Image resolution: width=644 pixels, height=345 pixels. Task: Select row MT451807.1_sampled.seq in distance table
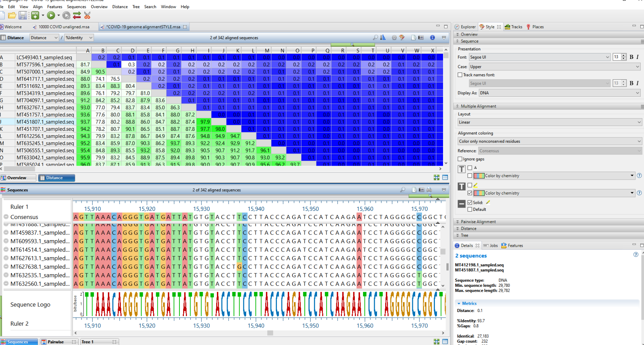coord(45,122)
